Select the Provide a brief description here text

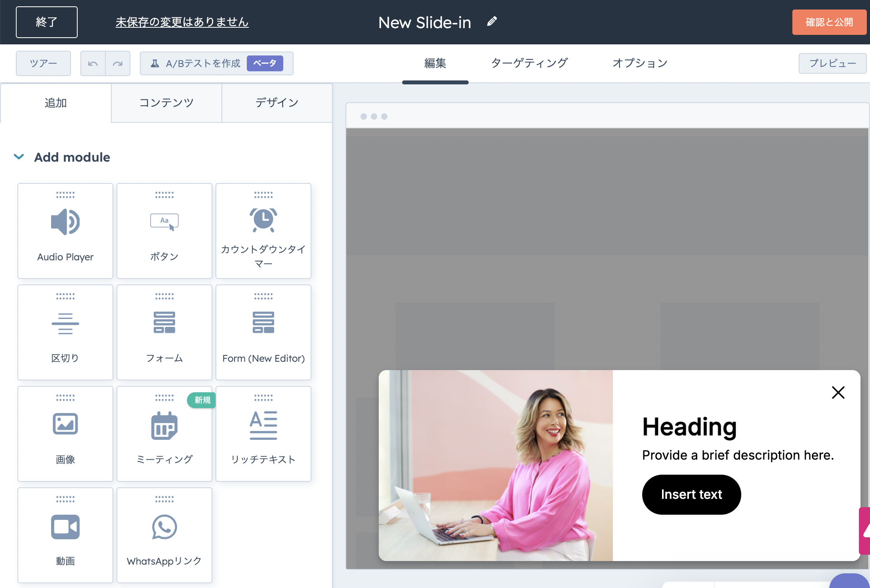coord(738,455)
